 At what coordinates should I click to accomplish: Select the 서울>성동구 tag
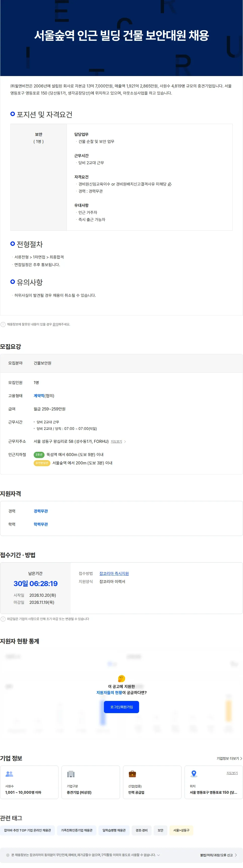pyautogui.click(x=181, y=830)
